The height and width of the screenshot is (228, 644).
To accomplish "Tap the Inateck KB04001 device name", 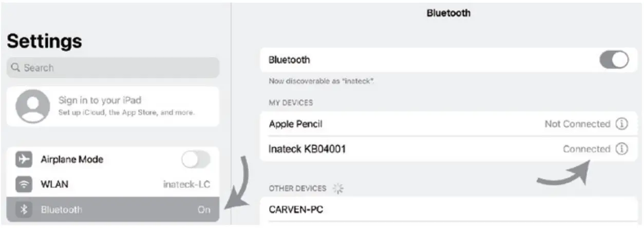I will click(307, 149).
